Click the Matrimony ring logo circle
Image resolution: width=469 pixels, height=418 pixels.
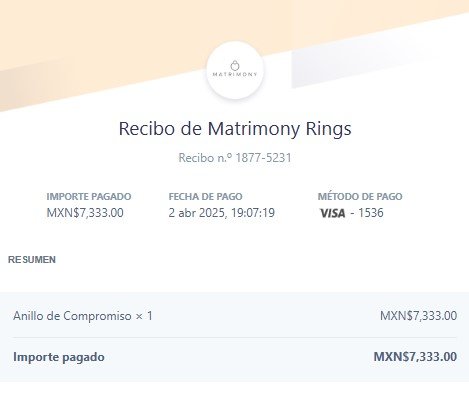pos(235,70)
